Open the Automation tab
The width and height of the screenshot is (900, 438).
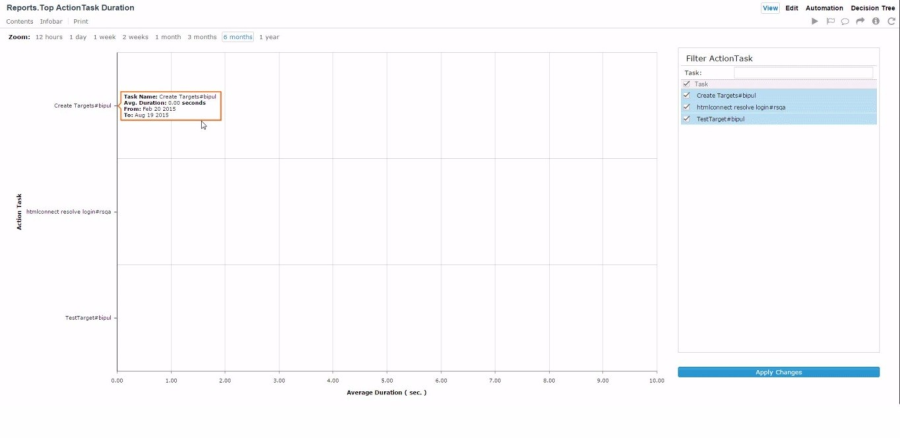pyautogui.click(x=824, y=8)
